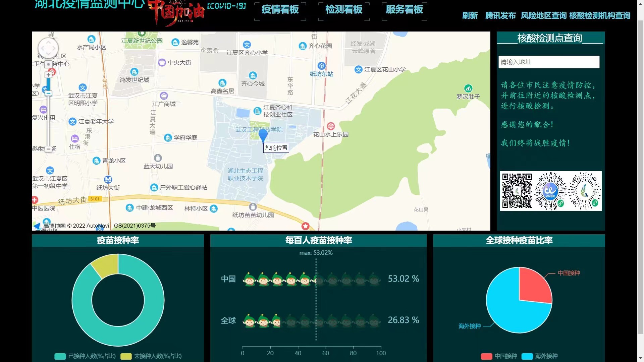The image size is (644, 362).
Task: Click the map zoom slider handle
Action: (x=49, y=93)
